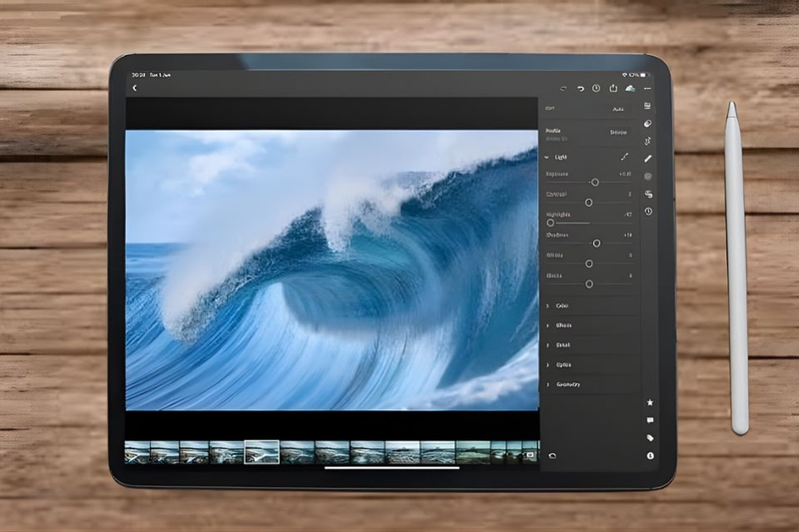Expand the Color section

[x=589, y=306]
